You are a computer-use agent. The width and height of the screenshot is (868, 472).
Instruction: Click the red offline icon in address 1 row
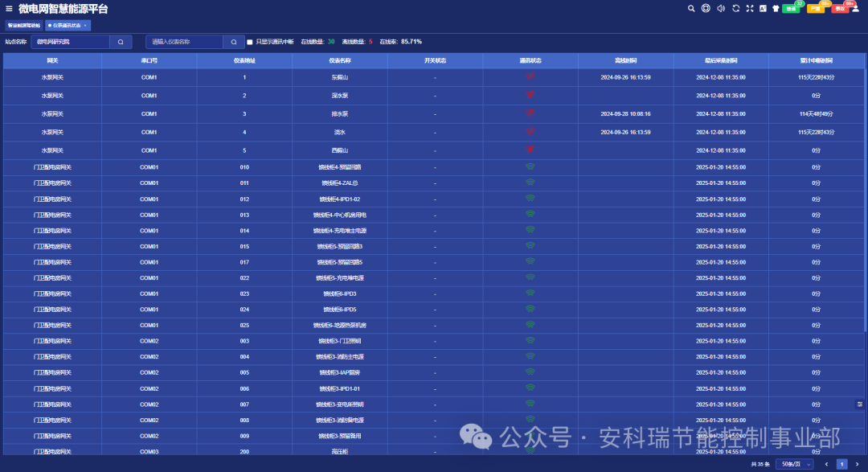pos(530,76)
